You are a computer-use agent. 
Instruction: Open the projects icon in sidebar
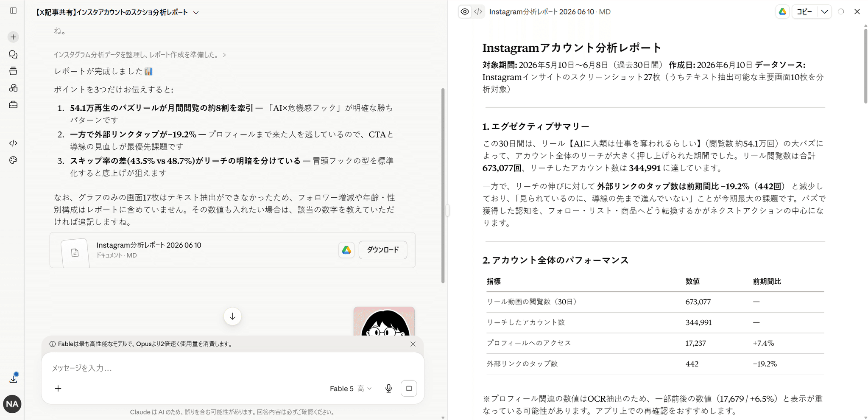click(x=13, y=71)
